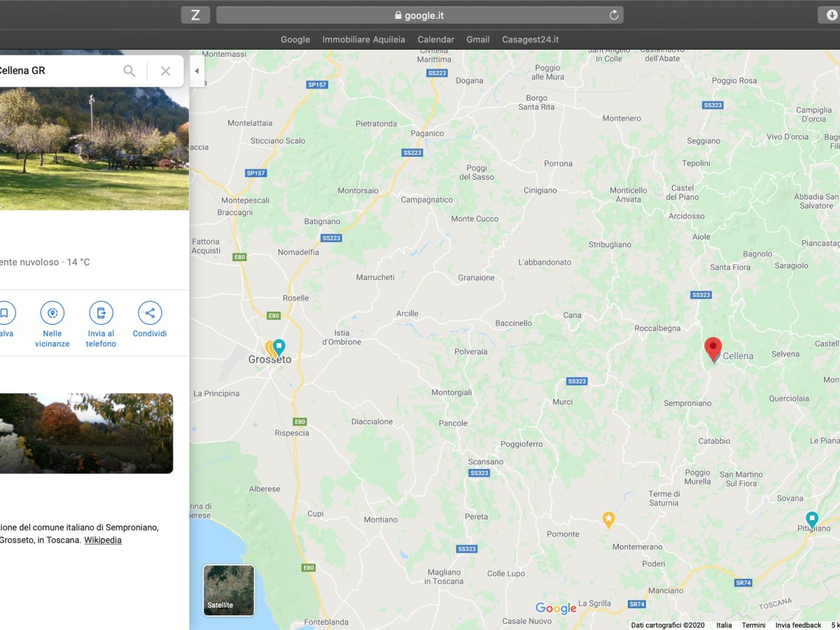Click Invia feedback link

coord(798,625)
